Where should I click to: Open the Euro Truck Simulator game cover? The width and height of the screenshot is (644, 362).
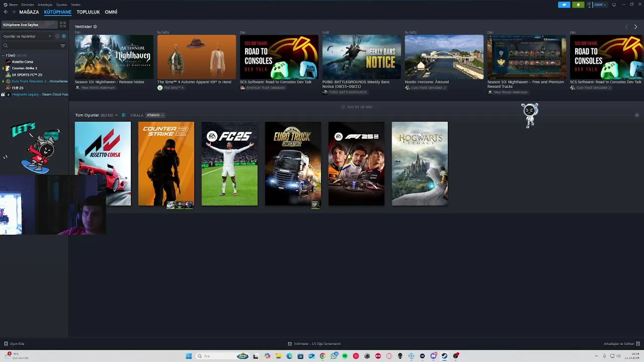click(x=293, y=163)
